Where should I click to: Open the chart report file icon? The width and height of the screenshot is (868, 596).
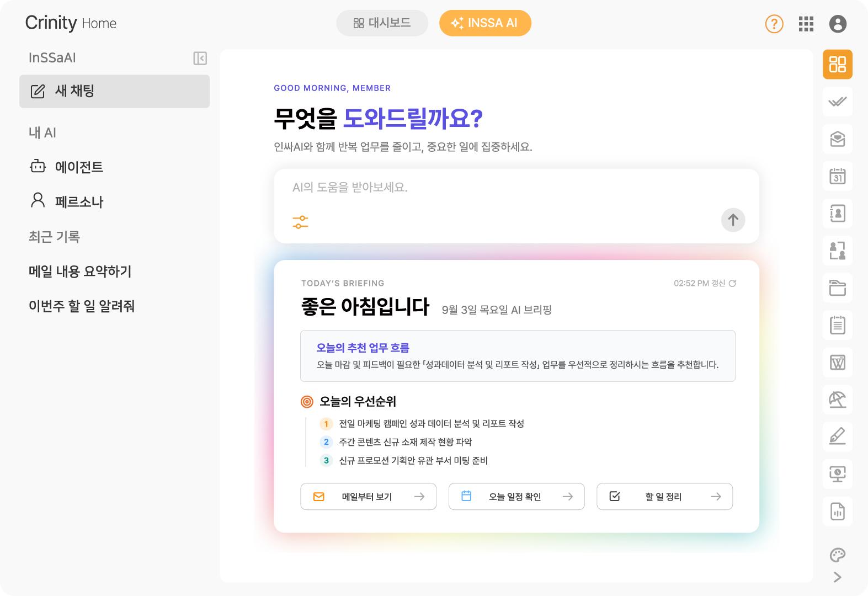[x=838, y=511]
